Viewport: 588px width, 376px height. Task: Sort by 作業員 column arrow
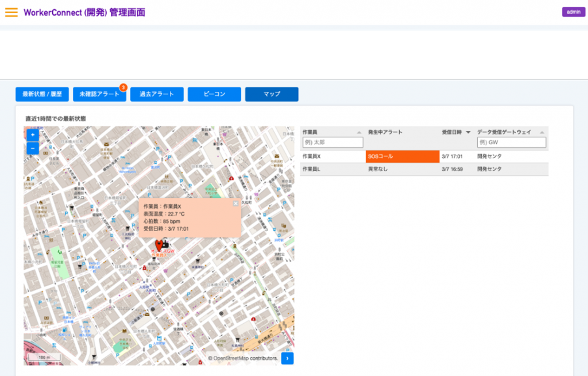(x=359, y=133)
